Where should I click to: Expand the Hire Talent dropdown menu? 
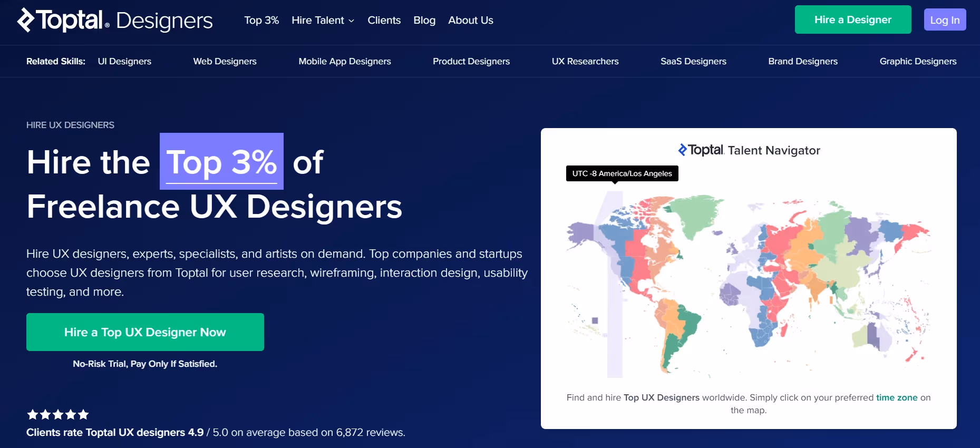(323, 20)
